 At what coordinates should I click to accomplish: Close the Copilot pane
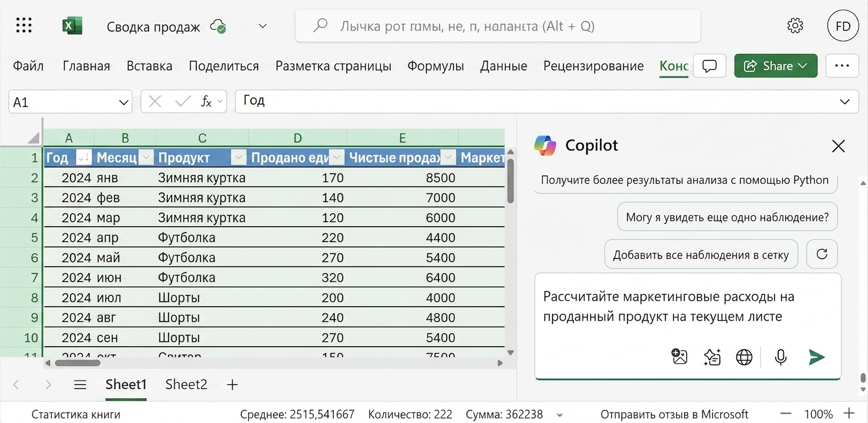[838, 146]
